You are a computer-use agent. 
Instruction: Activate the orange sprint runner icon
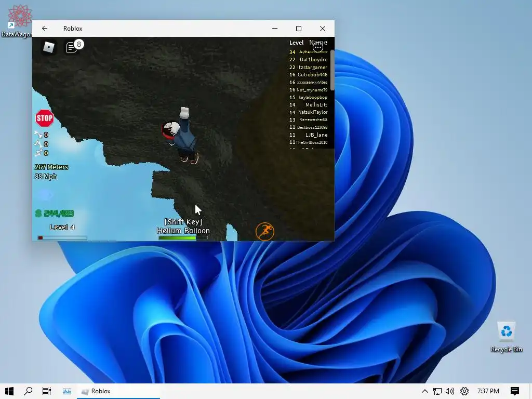264,231
